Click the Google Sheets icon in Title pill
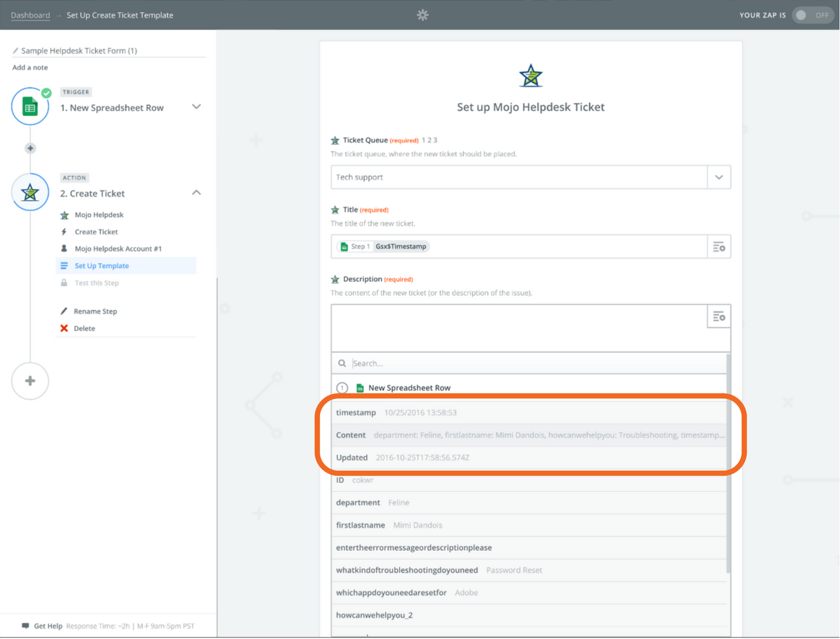The image size is (840, 639). (x=344, y=246)
